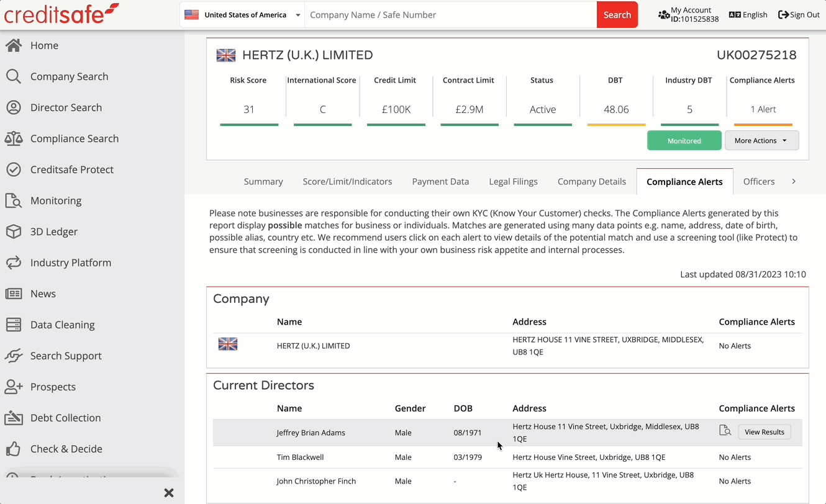
Task: Go to Compliance Search in sidebar
Action: (x=75, y=138)
